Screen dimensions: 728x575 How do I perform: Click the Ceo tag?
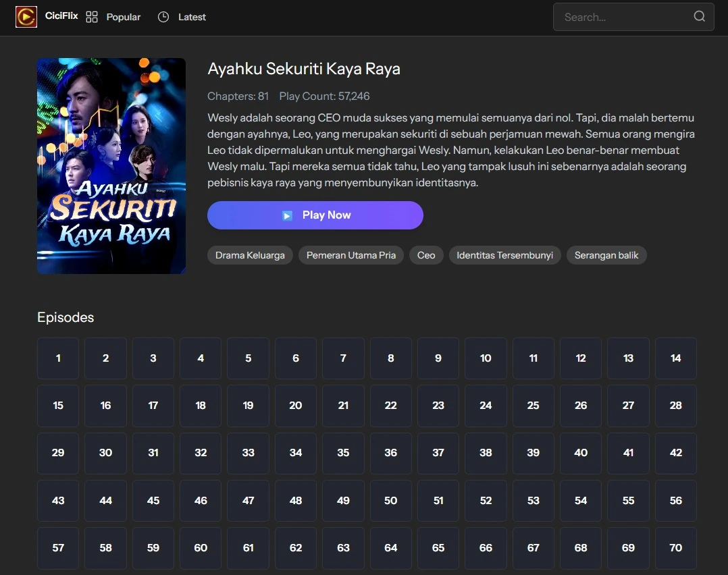tap(426, 255)
